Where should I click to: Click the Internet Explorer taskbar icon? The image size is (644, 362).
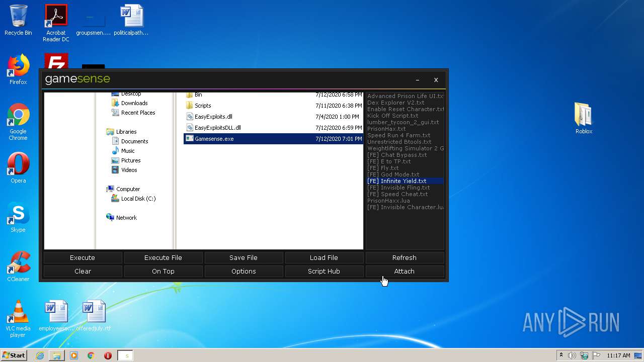point(40,355)
